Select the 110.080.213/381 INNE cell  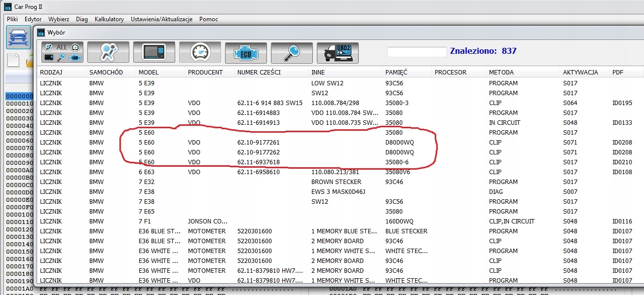click(335, 172)
